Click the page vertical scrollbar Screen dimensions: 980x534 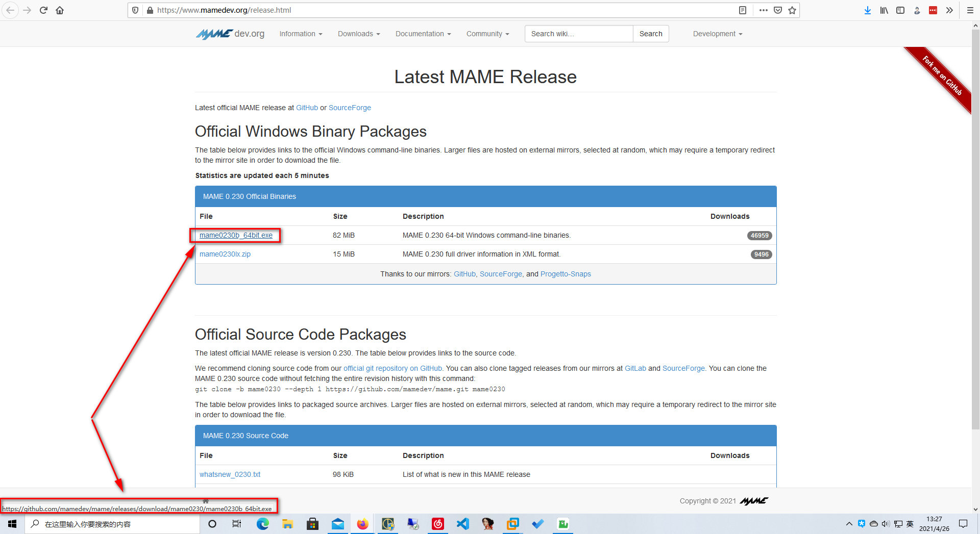975,230
